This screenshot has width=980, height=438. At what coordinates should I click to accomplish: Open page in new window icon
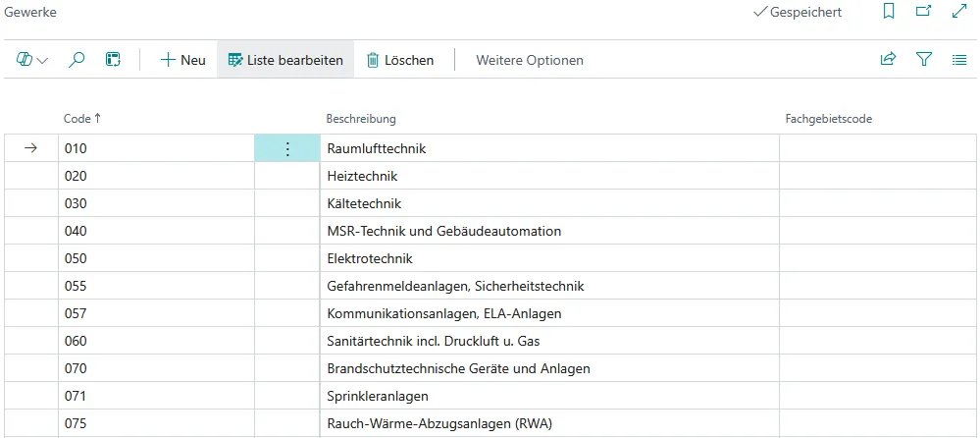(923, 11)
